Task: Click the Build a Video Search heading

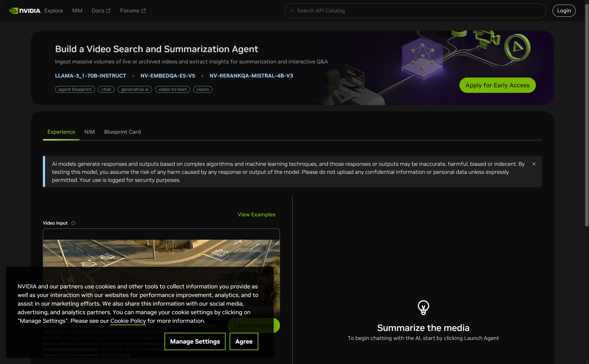Action: 157,49
